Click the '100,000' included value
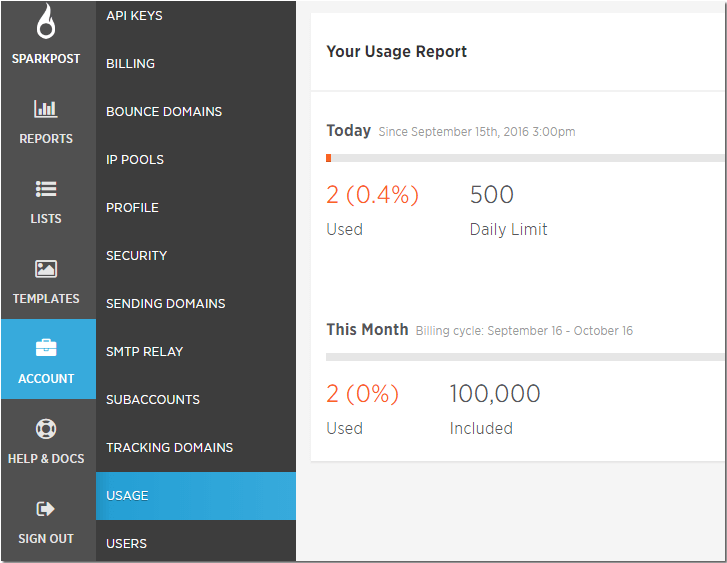 click(495, 394)
